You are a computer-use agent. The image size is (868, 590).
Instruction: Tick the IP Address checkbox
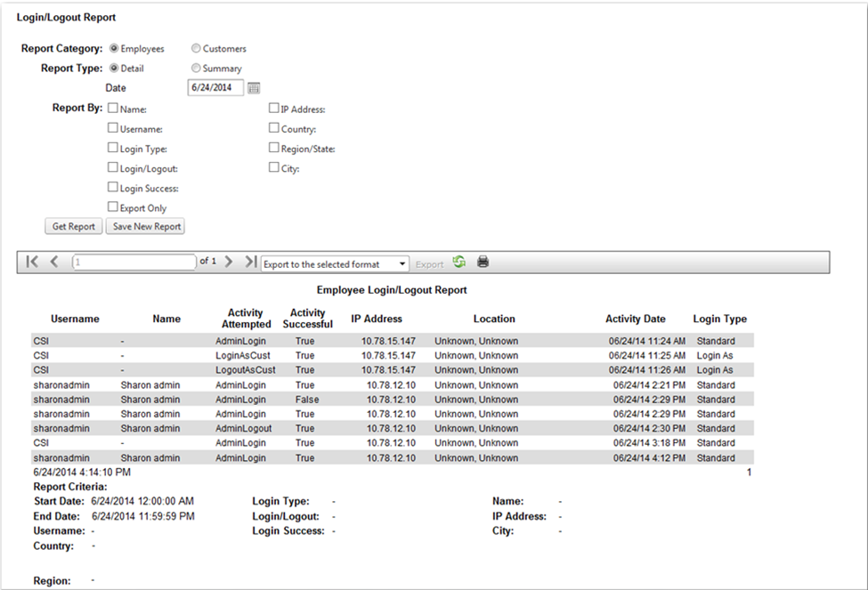pyautogui.click(x=274, y=109)
